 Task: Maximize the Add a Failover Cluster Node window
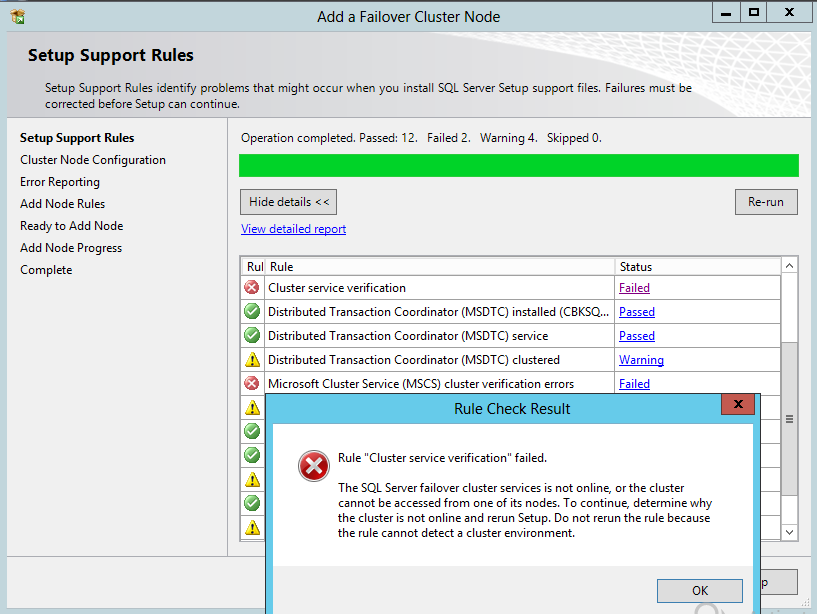point(753,13)
